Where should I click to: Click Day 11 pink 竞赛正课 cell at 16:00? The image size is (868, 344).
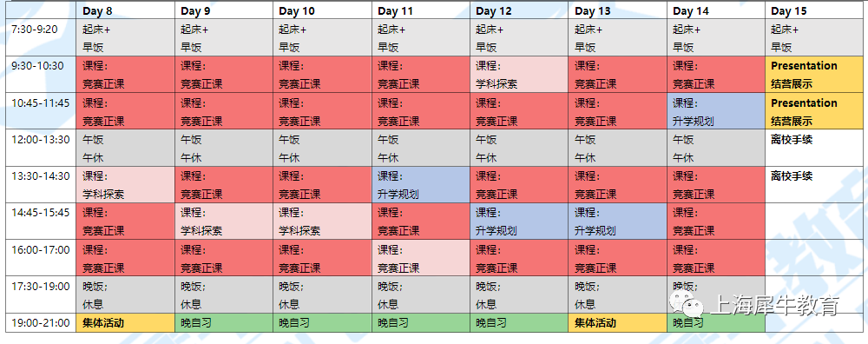[x=421, y=258]
